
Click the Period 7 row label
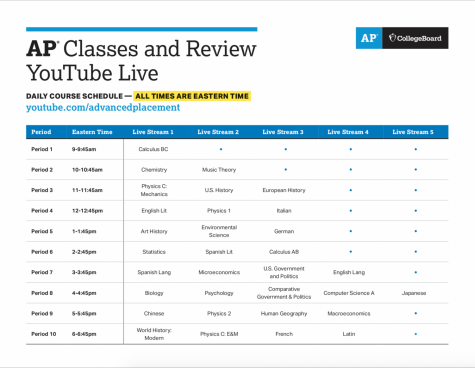point(42,272)
